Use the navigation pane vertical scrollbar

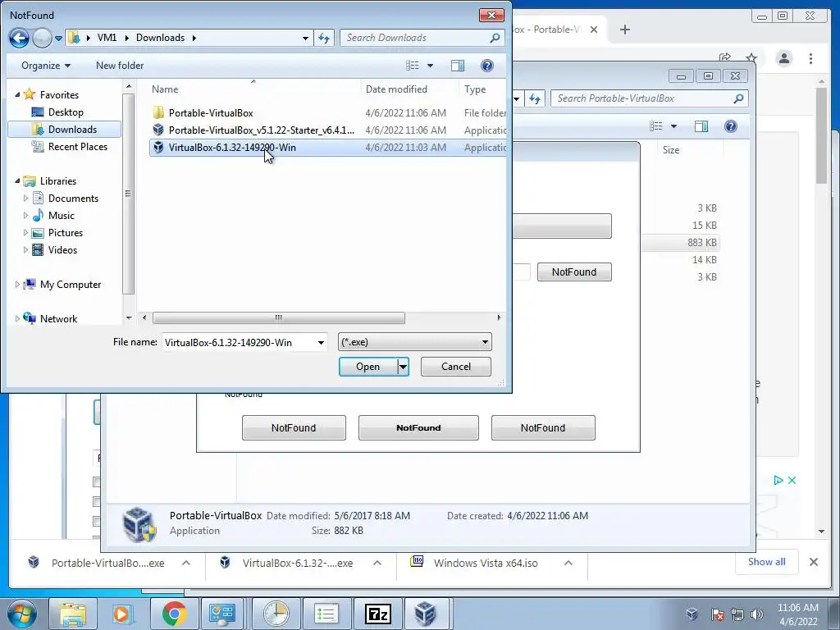[128, 194]
